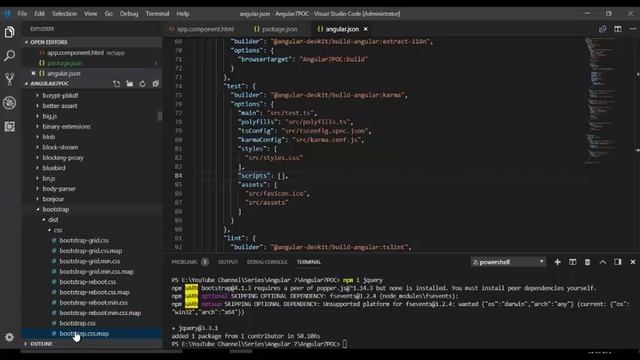Open the Debug menu
This screenshot has width=640, height=360.
(x=129, y=13)
